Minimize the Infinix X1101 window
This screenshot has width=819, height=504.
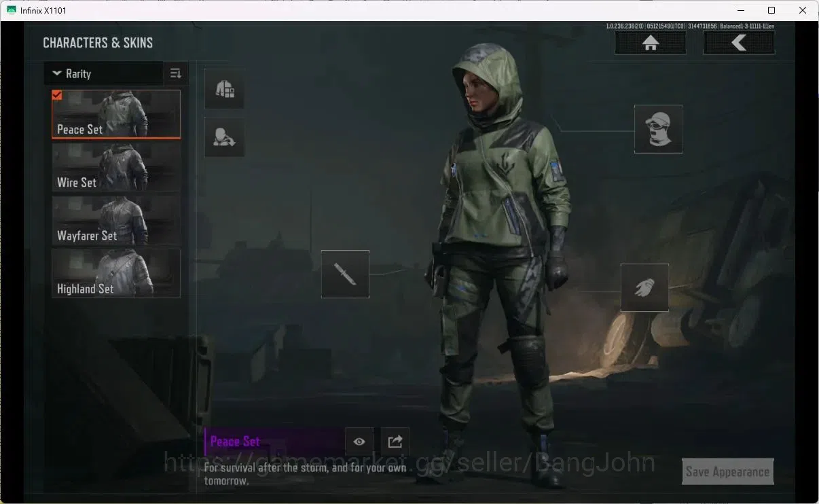coord(740,10)
